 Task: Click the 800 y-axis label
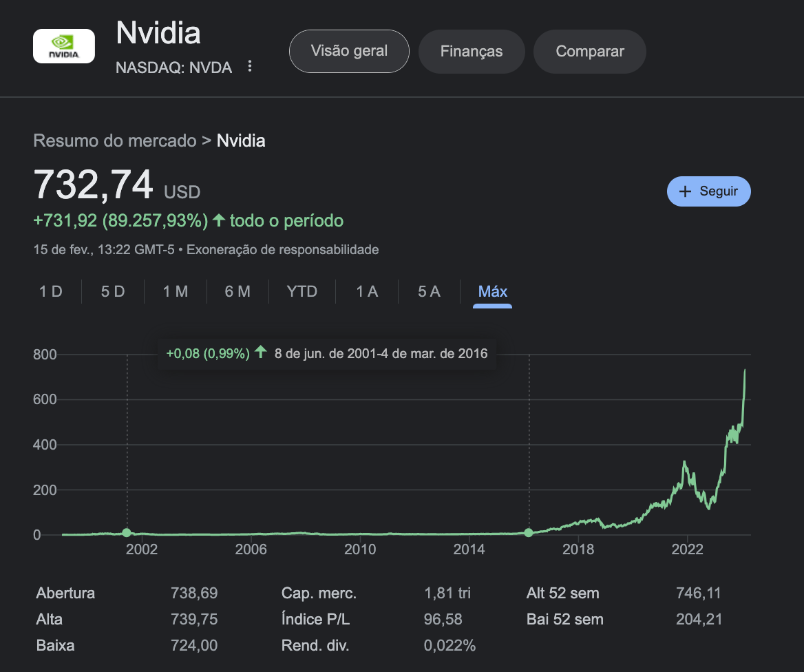coord(45,355)
